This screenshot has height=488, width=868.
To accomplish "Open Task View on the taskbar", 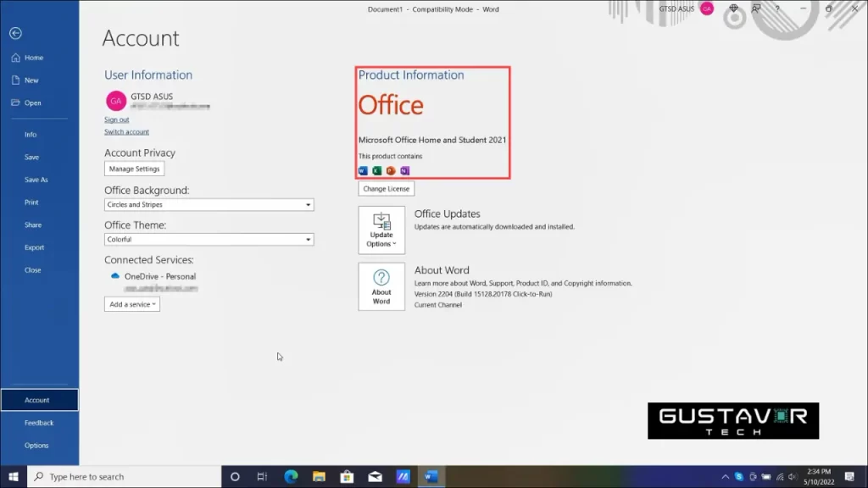I will (x=263, y=477).
